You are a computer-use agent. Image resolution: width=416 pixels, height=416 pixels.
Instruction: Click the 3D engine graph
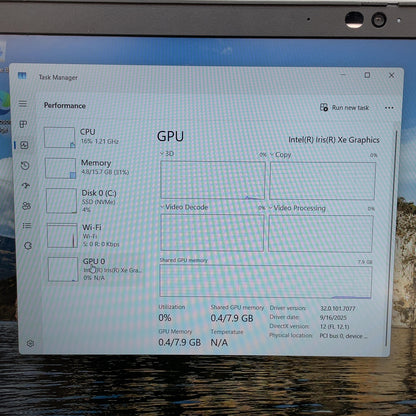click(213, 180)
